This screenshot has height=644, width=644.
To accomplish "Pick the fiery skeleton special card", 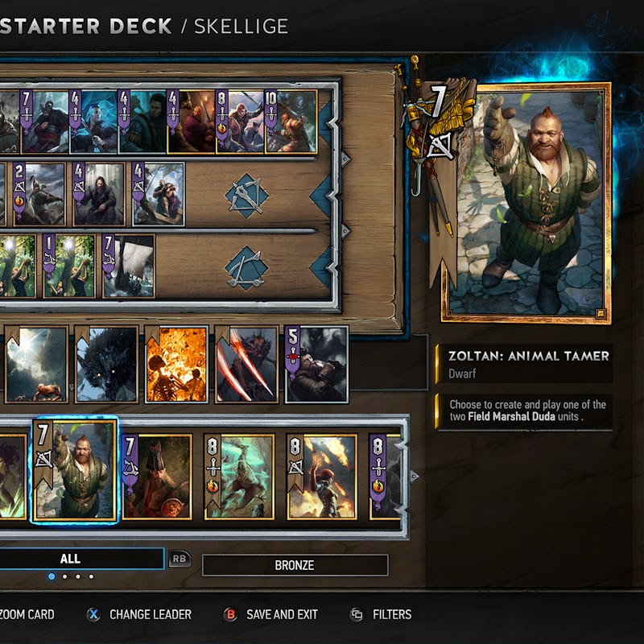I will tap(176, 365).
